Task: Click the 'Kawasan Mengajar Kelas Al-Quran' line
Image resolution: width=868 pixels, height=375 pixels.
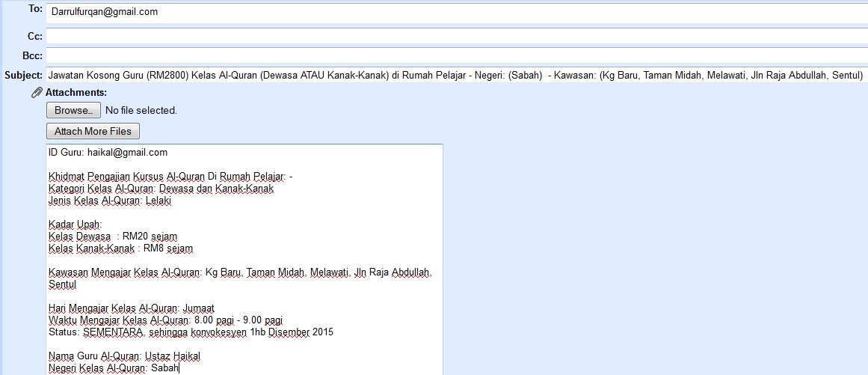Action: pyautogui.click(x=240, y=273)
